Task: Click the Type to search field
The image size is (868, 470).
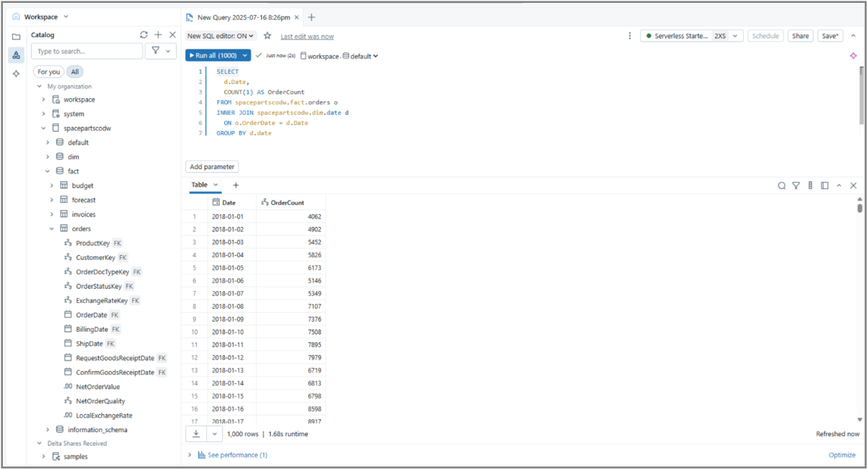Action: click(86, 51)
